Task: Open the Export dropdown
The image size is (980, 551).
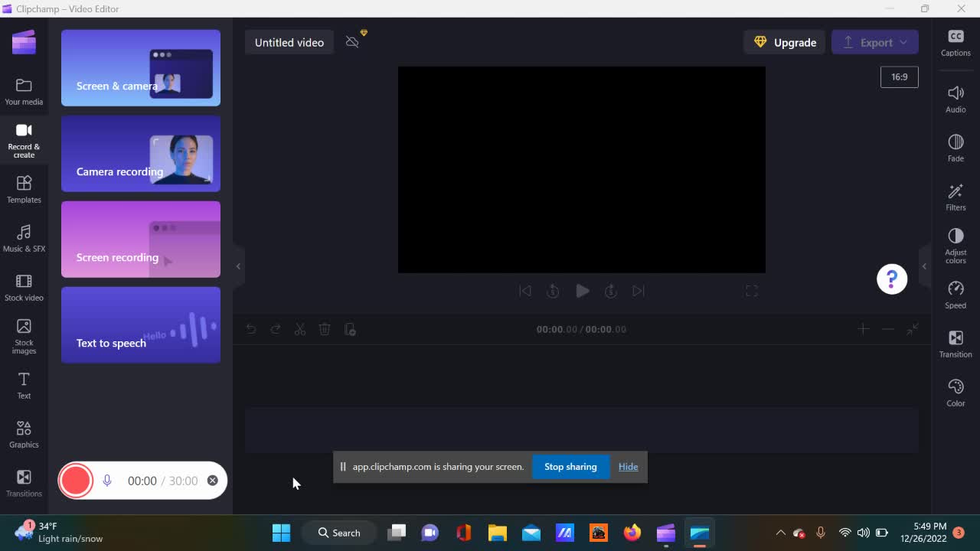Action: coord(875,42)
